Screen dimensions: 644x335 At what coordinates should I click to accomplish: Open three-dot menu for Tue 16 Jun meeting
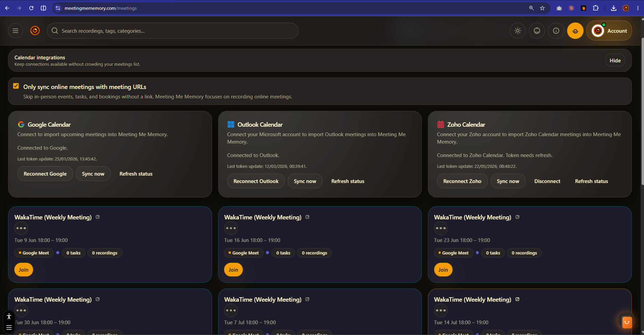click(x=231, y=228)
